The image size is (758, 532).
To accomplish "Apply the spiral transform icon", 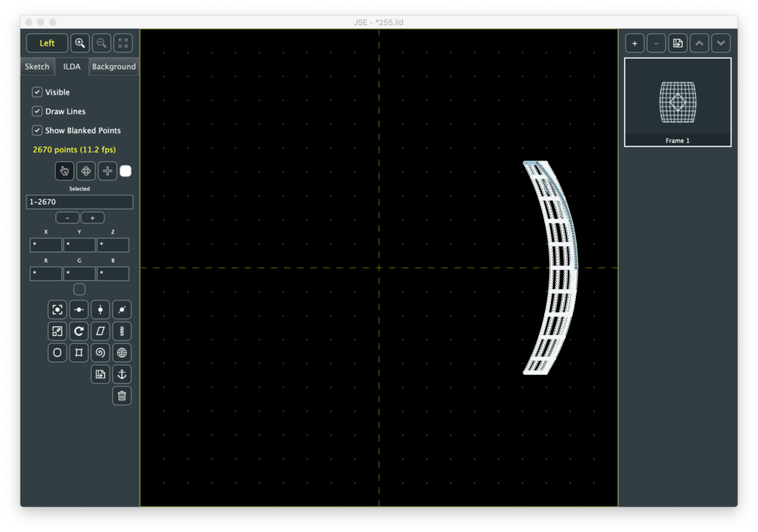I will [101, 353].
